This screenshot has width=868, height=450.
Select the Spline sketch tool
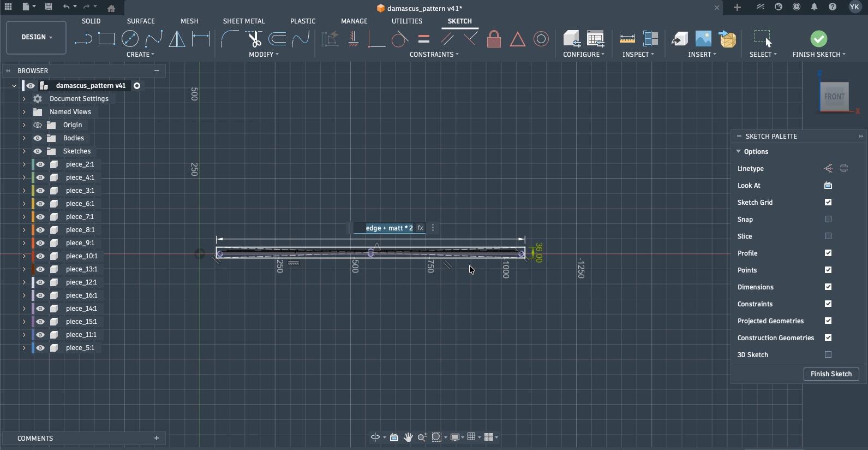pos(153,39)
